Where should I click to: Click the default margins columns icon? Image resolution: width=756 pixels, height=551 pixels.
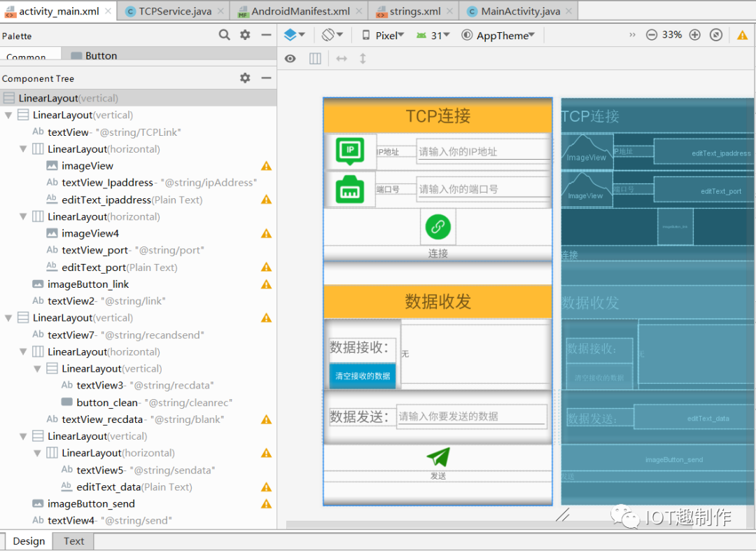315,58
